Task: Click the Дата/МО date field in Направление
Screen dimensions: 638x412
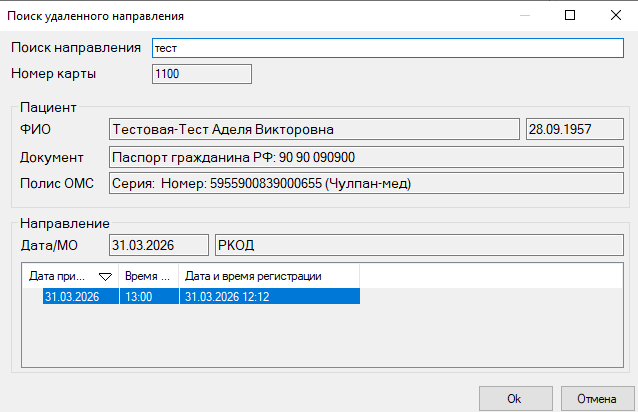Action: point(158,245)
